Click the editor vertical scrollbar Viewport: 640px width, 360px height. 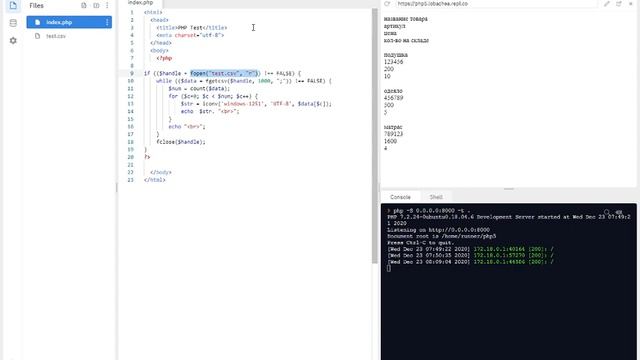pos(375,136)
